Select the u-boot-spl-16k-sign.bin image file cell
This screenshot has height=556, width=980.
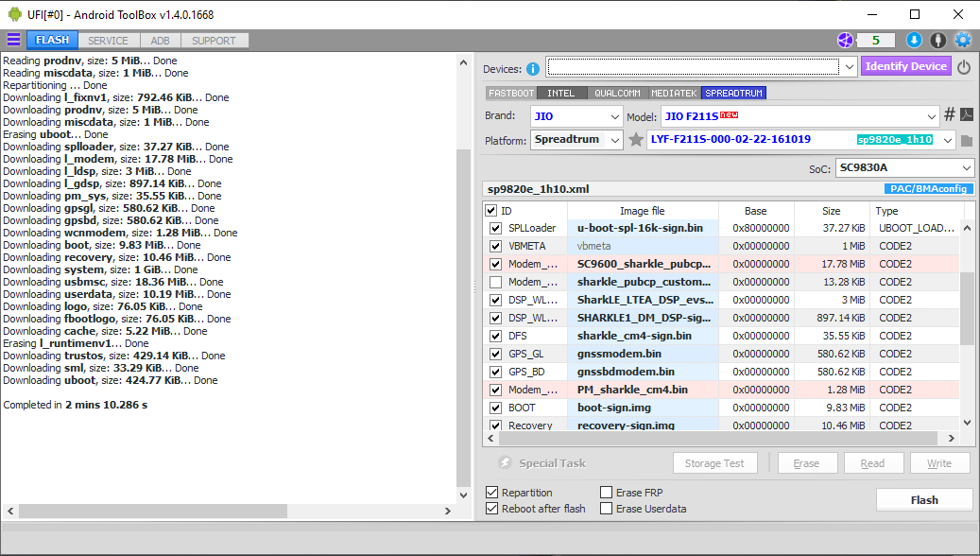pyautogui.click(x=643, y=228)
